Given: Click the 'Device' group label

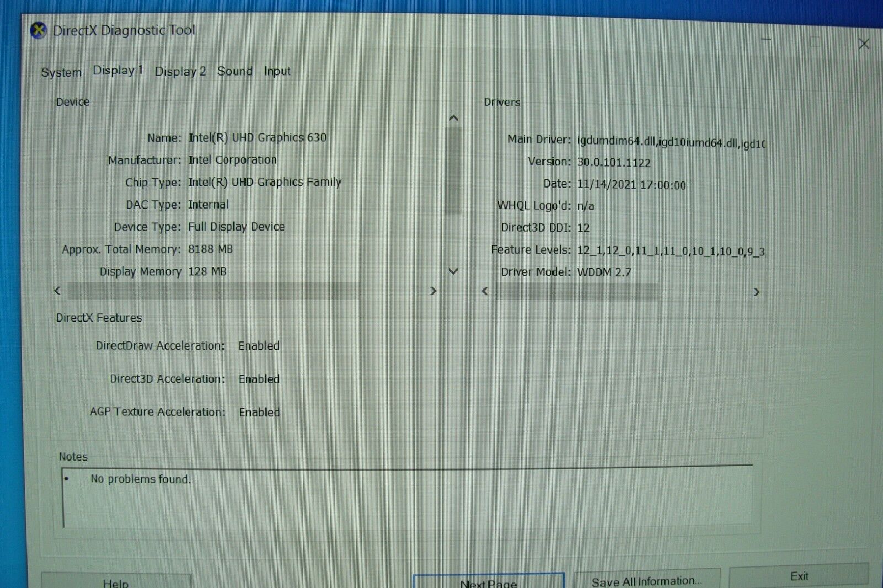Looking at the screenshot, I should point(72,102).
